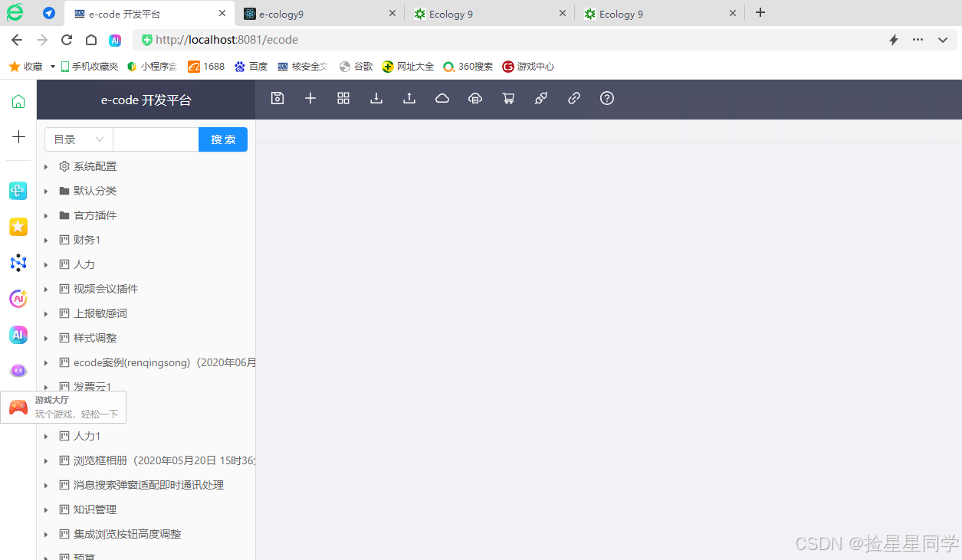Click the upload arrow toolbar icon
This screenshot has width=962, height=560.
click(x=409, y=98)
